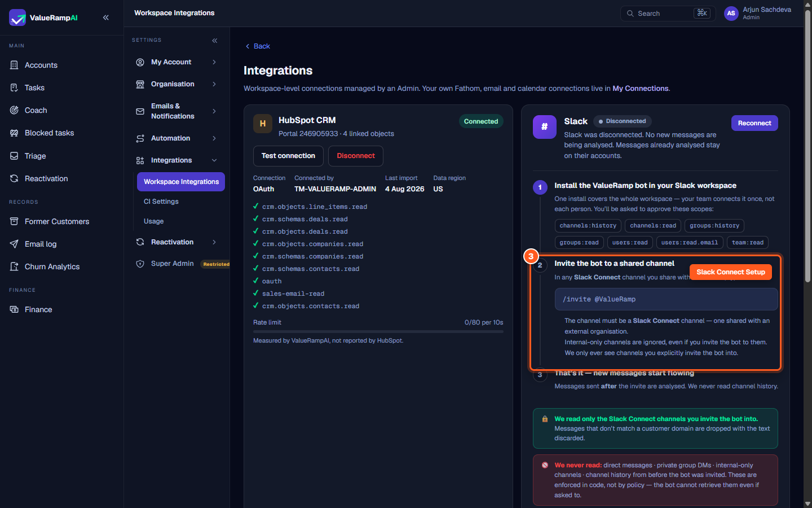Click the Integrations grid icon
The width and height of the screenshot is (812, 508).
pos(140,160)
